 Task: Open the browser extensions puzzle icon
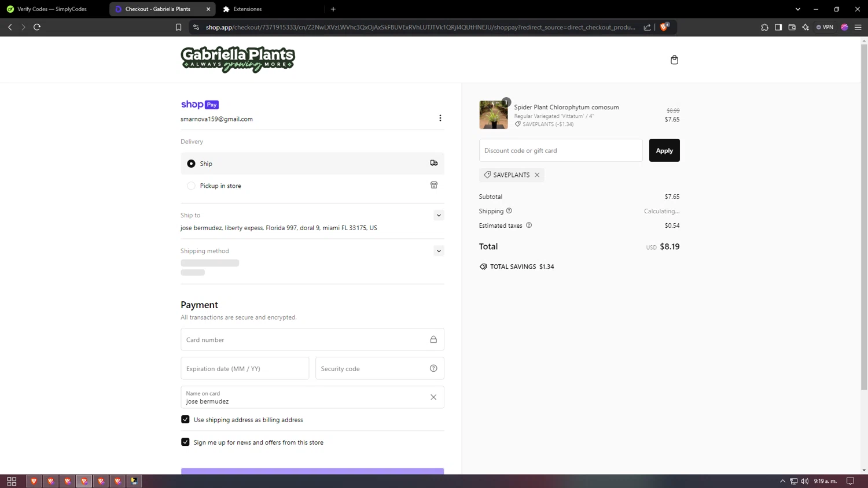tap(764, 27)
